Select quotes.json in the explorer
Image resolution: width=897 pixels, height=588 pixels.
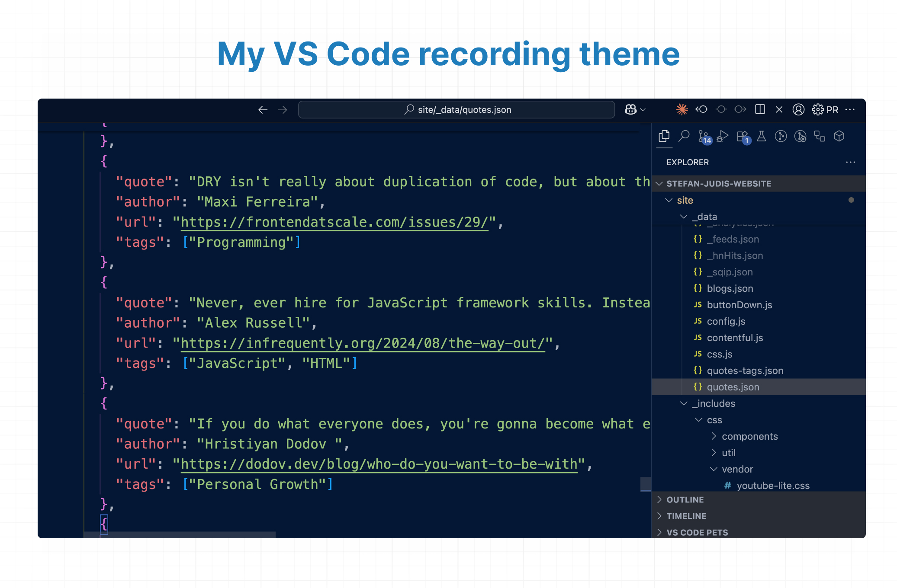(759, 387)
